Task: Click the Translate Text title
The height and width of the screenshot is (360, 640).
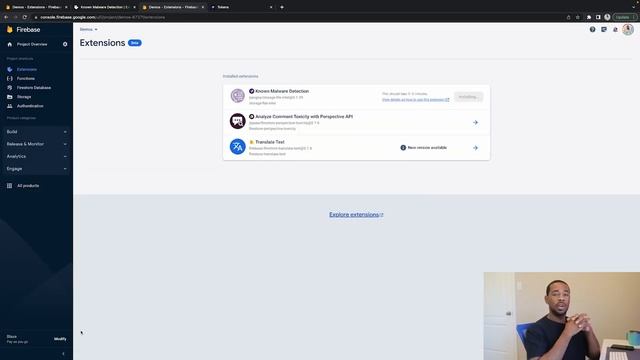Action: [x=270, y=142]
